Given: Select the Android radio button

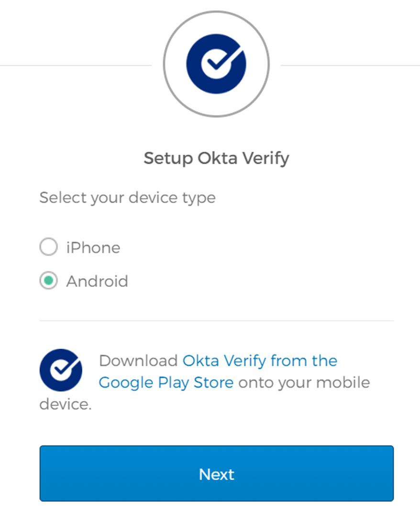Looking at the screenshot, I should click(x=48, y=281).
